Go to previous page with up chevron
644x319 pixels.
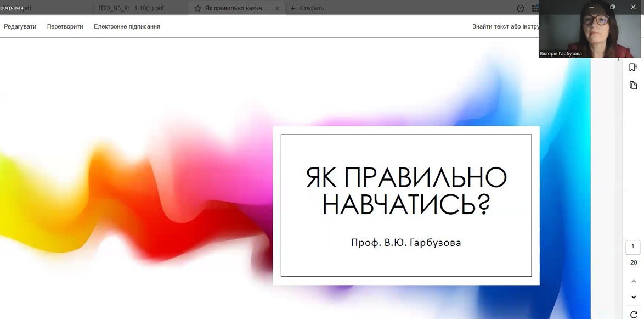pos(634,281)
